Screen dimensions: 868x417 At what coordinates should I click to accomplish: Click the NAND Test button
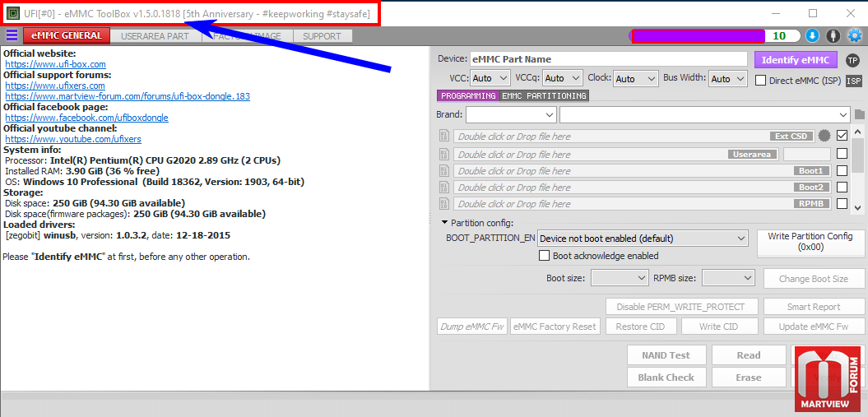coord(666,355)
